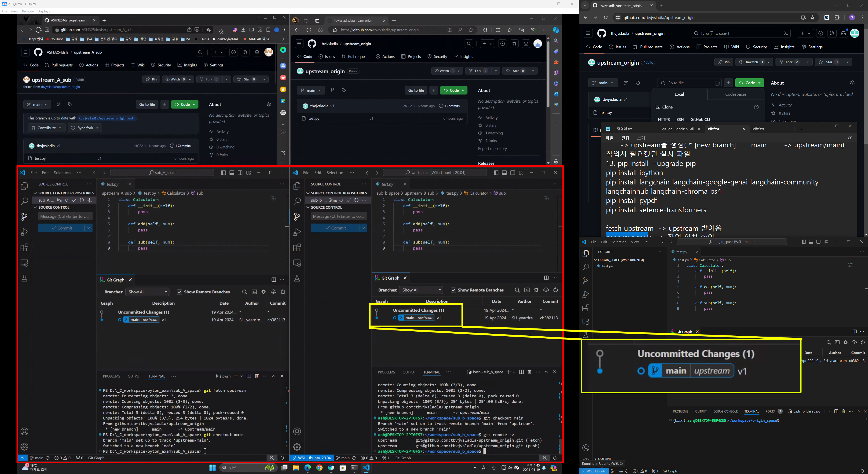
Task: Open tags icon in upstream_A_sub GitHub page
Action: click(x=70, y=104)
